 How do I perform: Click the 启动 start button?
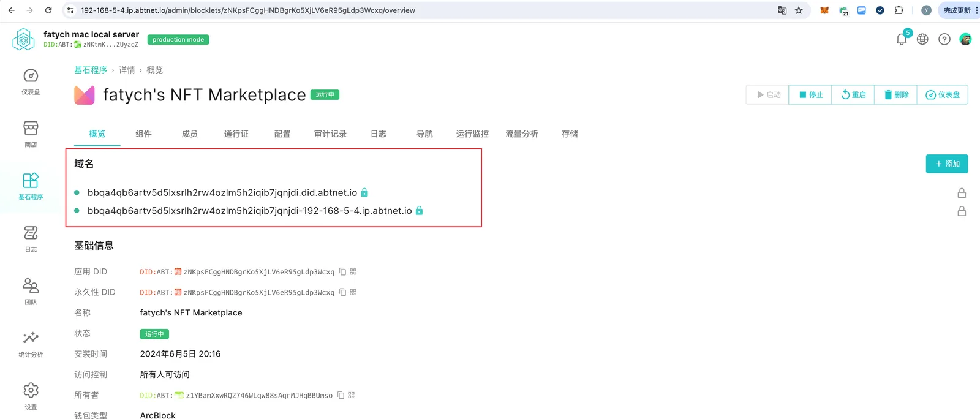tap(767, 95)
